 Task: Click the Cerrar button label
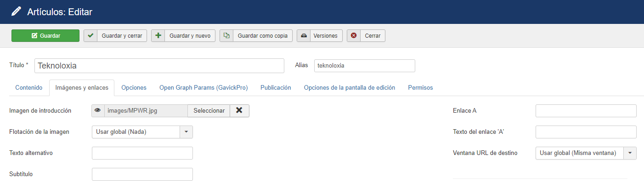tap(373, 36)
